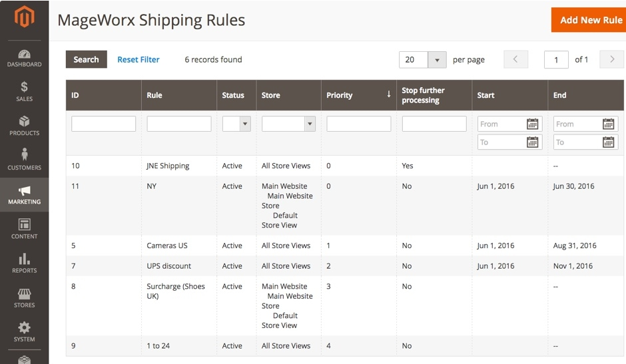626x364 pixels.
Task: Click the Reset Filter link
Action: tap(138, 59)
